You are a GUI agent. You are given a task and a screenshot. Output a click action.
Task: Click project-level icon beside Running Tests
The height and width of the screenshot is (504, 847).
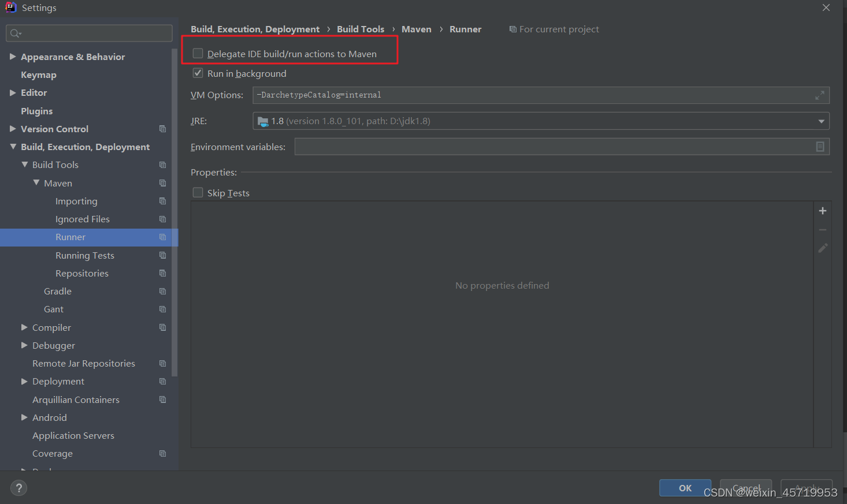coord(162,255)
